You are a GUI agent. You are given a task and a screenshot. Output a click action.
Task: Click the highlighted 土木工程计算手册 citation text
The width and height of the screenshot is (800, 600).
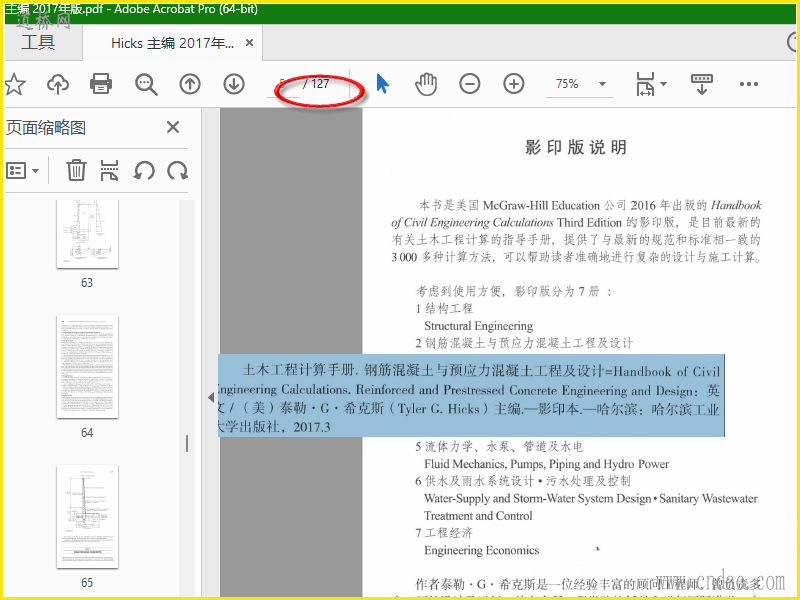(471, 396)
